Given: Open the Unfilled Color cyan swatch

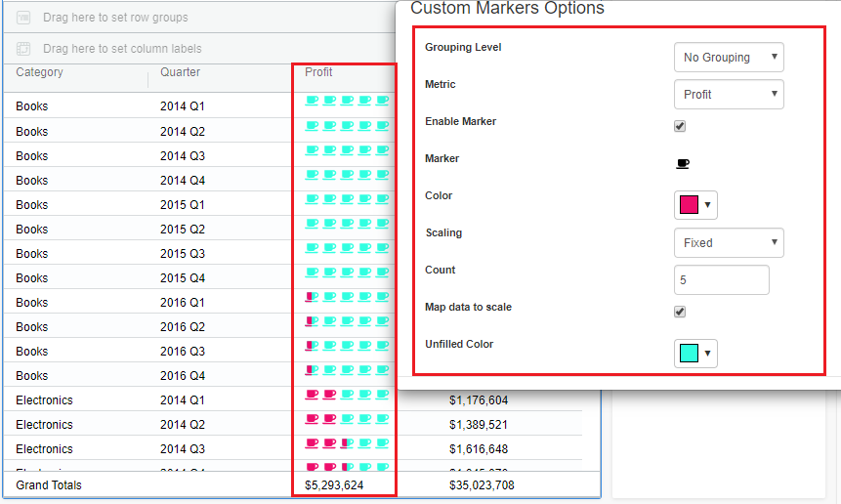Looking at the screenshot, I should [695, 354].
